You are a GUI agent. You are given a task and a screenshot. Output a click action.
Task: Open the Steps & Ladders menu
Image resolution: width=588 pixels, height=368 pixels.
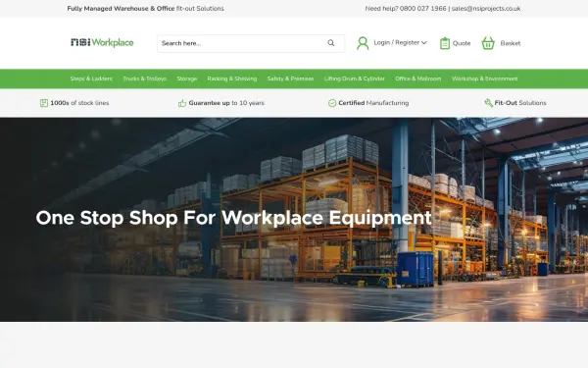pos(91,79)
